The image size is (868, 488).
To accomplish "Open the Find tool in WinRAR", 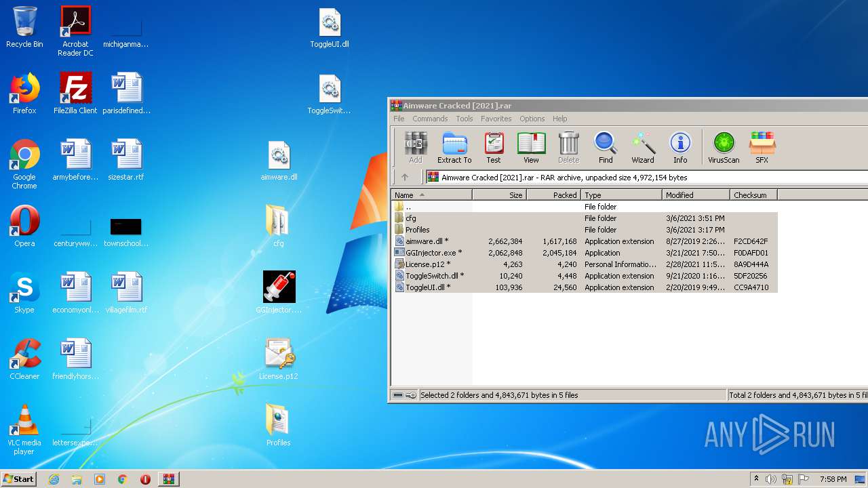I will click(606, 148).
